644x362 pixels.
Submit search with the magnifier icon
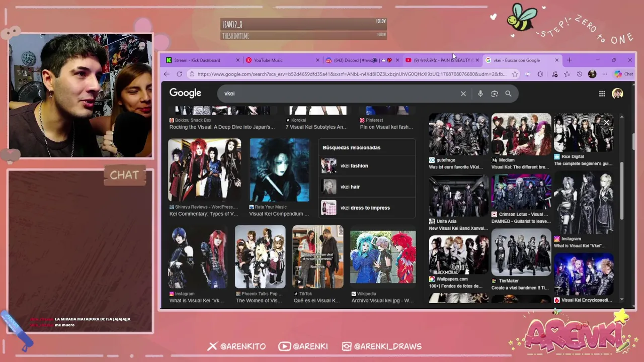508,94
